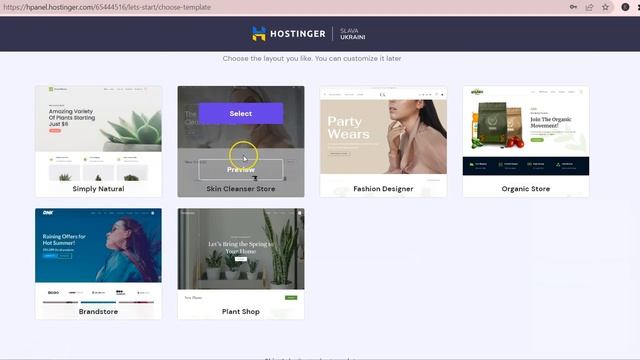Select the Skin Cleanser Store template
This screenshot has width=640, height=360.
(x=241, y=113)
